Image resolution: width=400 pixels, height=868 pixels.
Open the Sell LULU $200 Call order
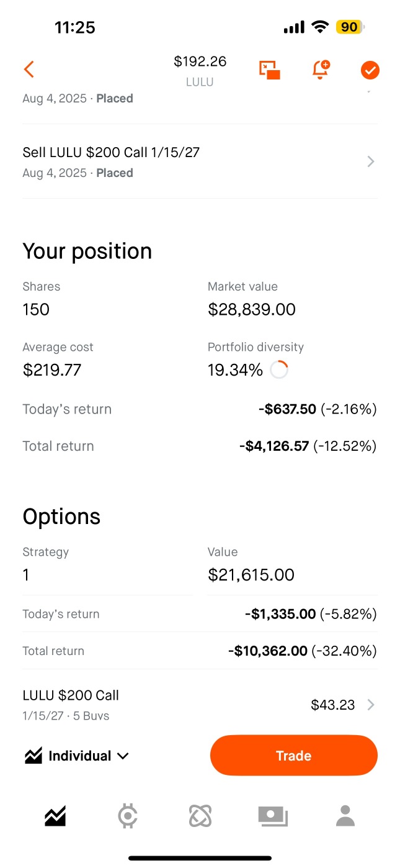pyautogui.click(x=200, y=161)
